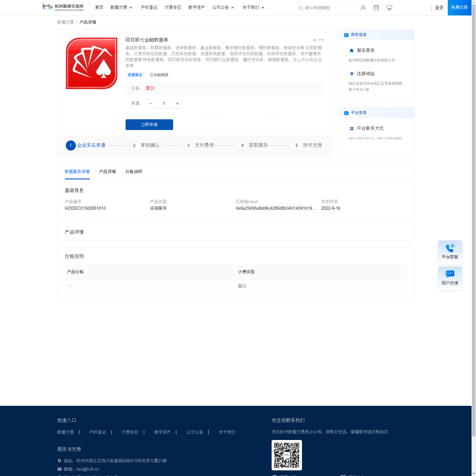Screen dimensions: 476x476
Task: Select step 3 支付费用
Action: click(x=199, y=145)
